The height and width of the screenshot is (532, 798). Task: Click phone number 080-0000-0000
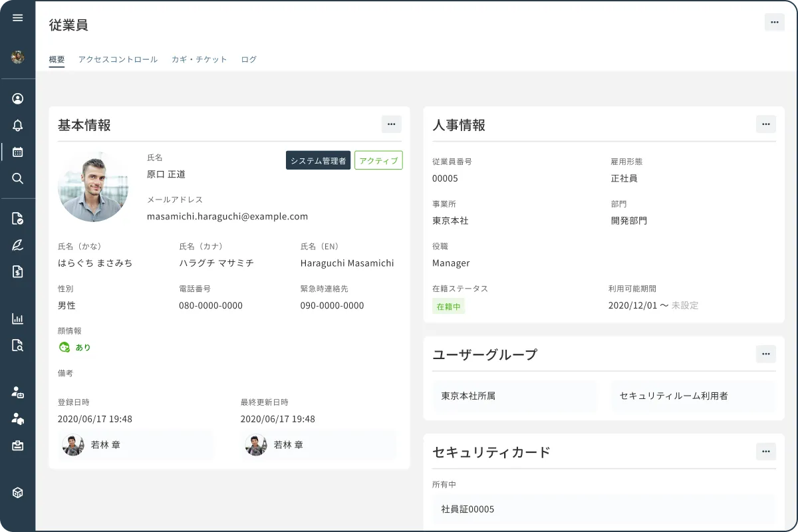(211, 305)
